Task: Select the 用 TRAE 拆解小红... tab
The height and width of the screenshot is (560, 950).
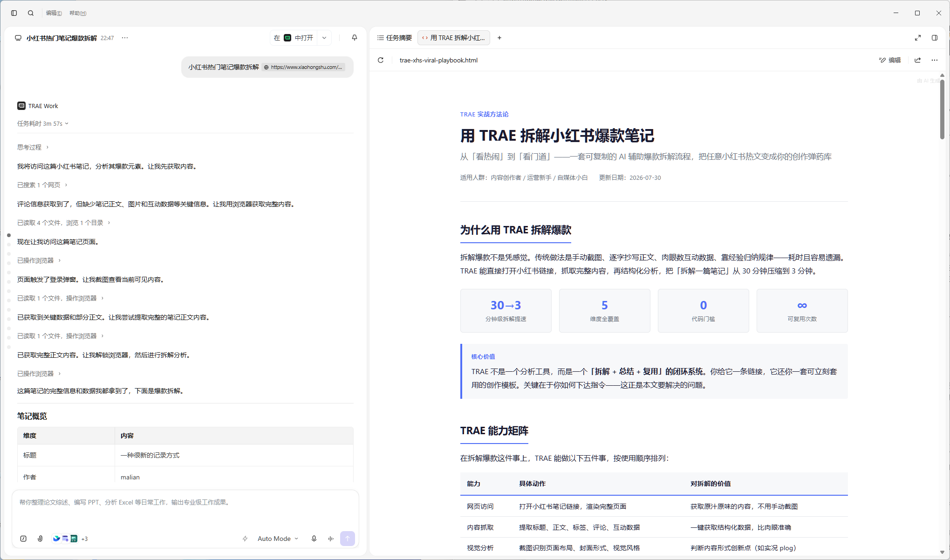Action: pos(454,38)
